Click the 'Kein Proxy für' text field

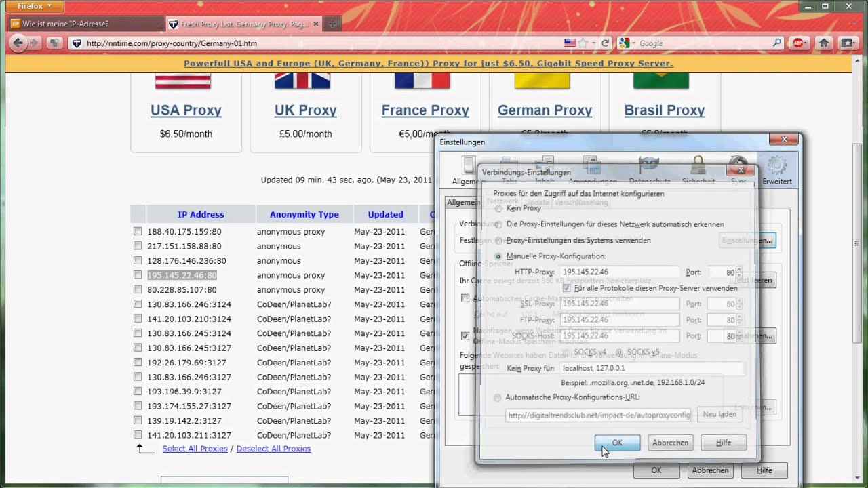point(652,369)
